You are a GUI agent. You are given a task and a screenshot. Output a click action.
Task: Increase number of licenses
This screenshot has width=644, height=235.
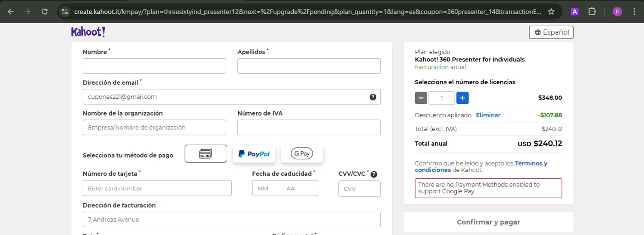(462, 98)
